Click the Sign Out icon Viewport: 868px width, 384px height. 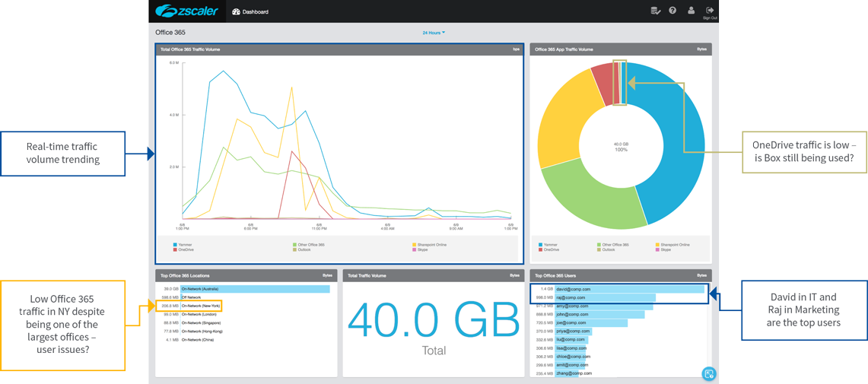coord(710,12)
